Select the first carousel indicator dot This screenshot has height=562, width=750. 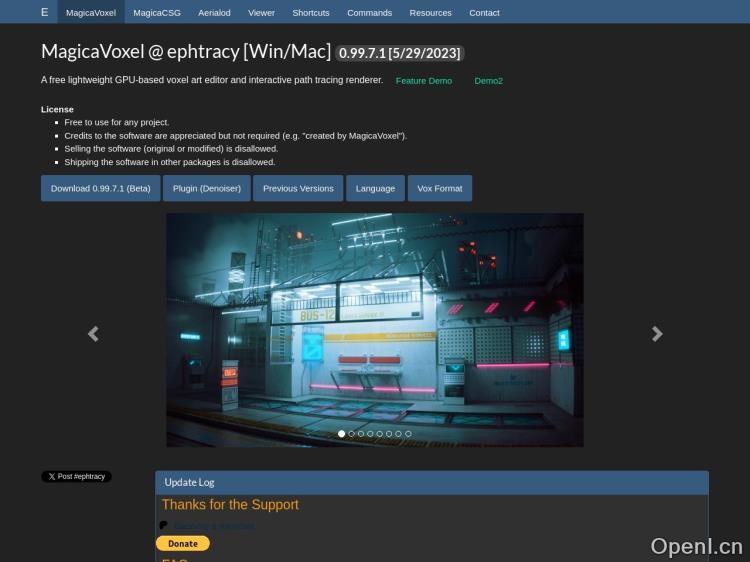[342, 434]
